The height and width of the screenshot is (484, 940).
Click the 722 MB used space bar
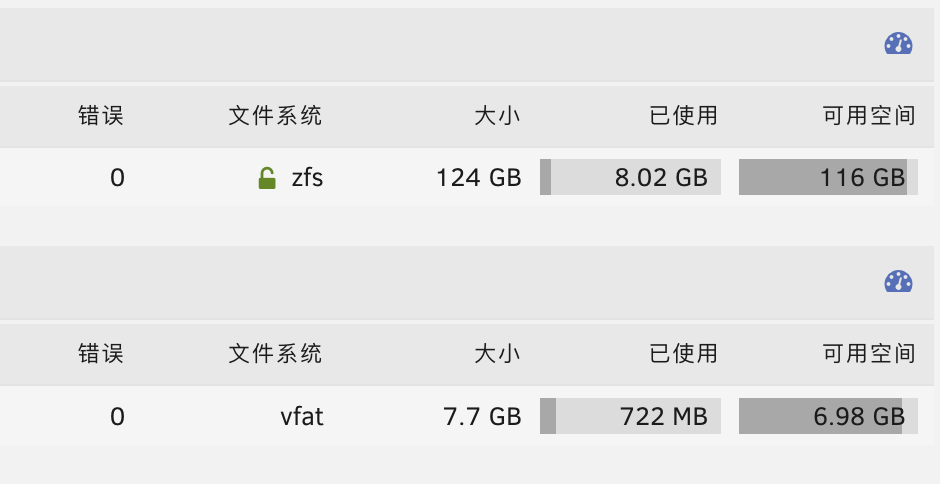tap(630, 416)
